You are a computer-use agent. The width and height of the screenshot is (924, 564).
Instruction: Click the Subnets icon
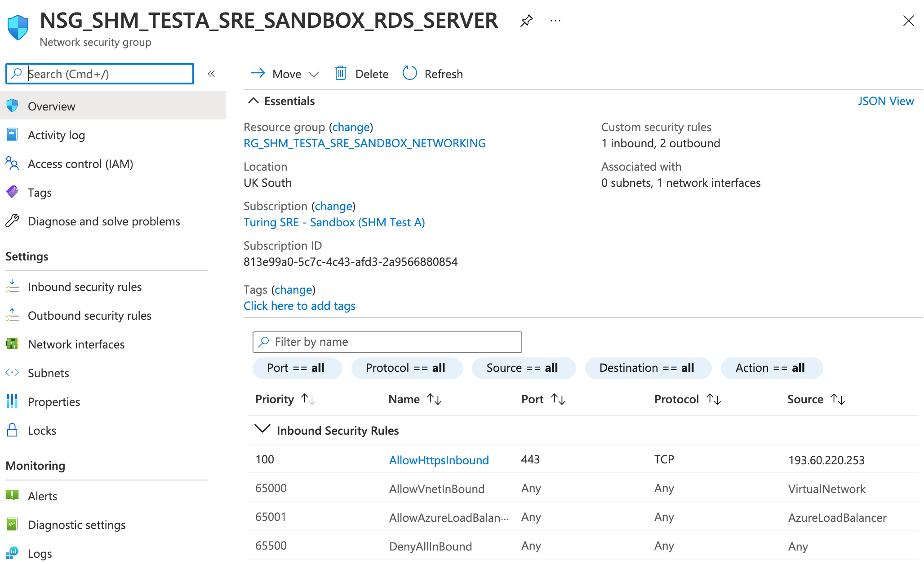pos(12,373)
